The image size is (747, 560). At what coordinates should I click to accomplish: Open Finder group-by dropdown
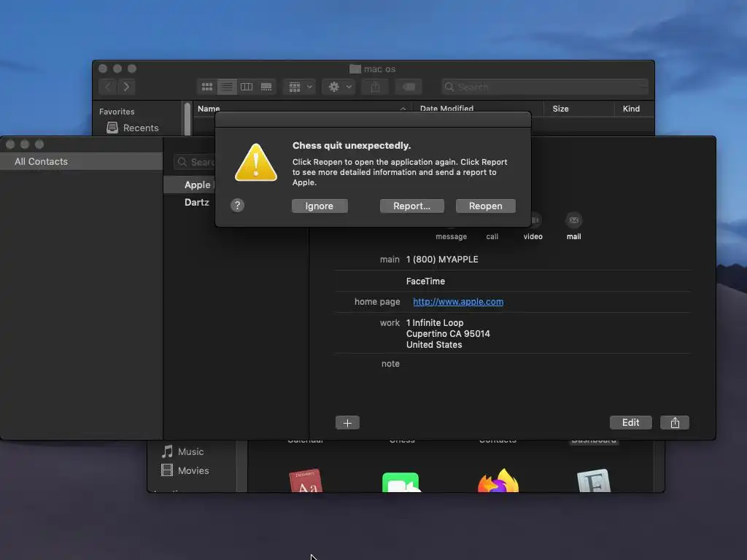click(300, 87)
